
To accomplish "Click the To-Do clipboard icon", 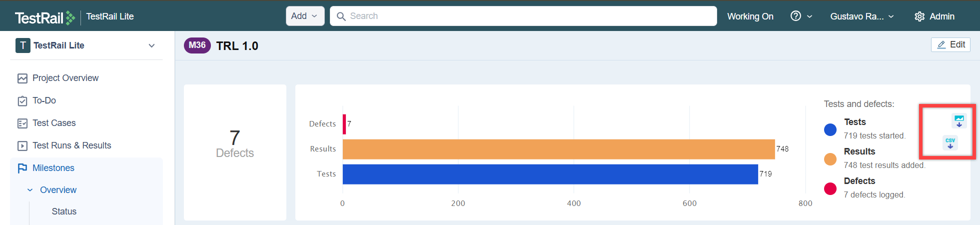I will pos(22,101).
